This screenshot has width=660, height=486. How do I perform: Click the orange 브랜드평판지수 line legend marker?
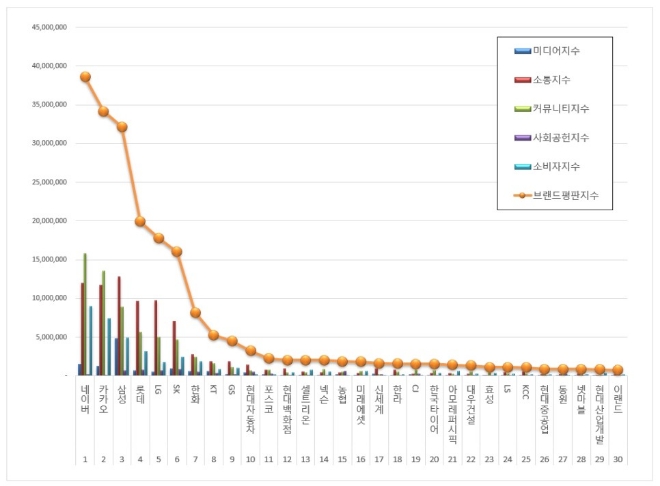pos(521,195)
